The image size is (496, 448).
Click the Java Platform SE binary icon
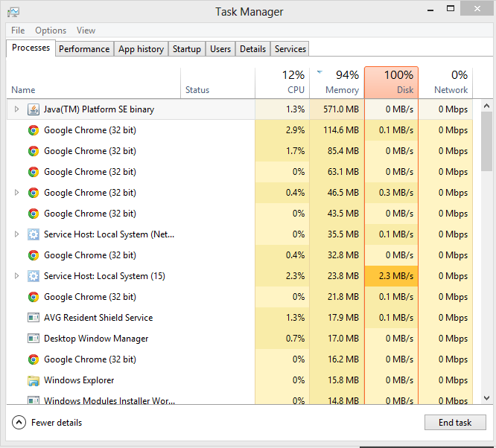coord(34,109)
